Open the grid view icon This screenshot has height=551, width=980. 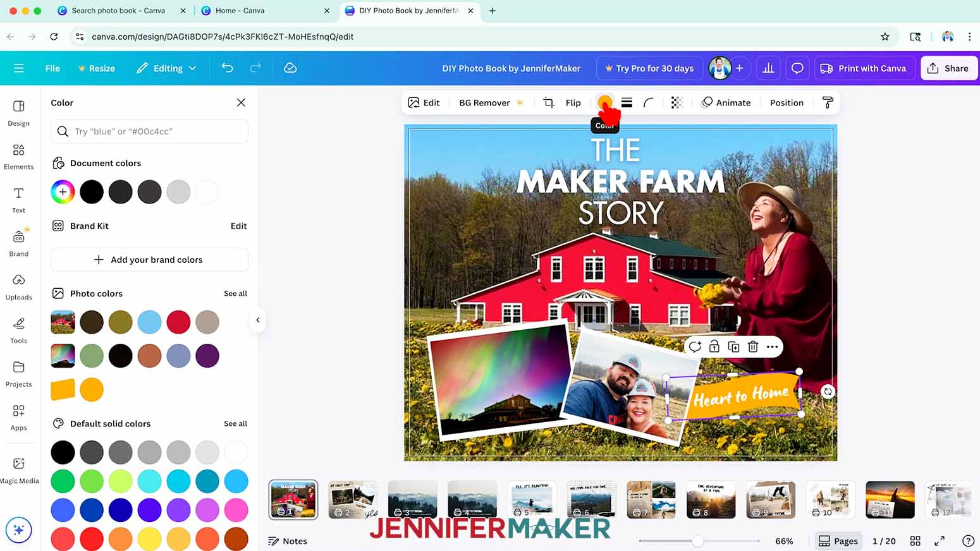pos(915,541)
